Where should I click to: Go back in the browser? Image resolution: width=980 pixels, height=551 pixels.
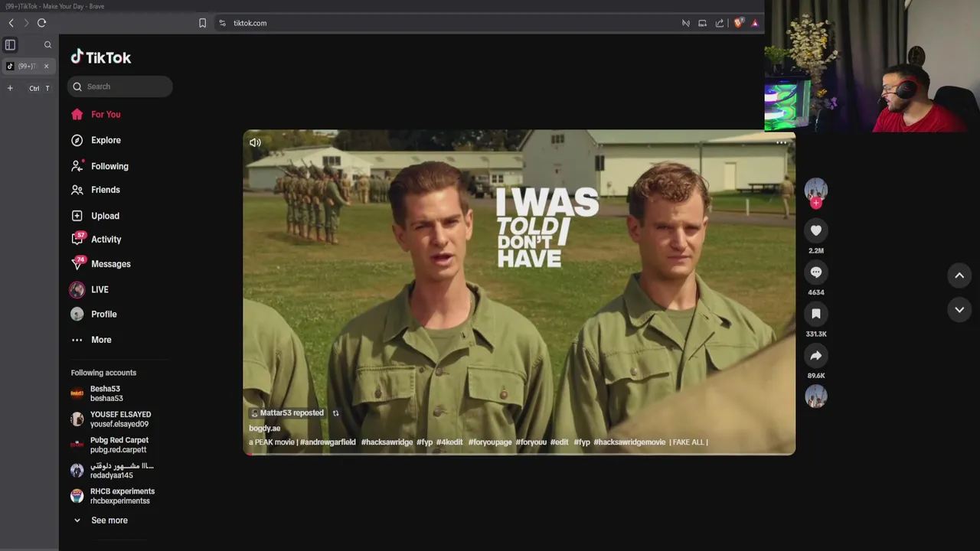11,23
